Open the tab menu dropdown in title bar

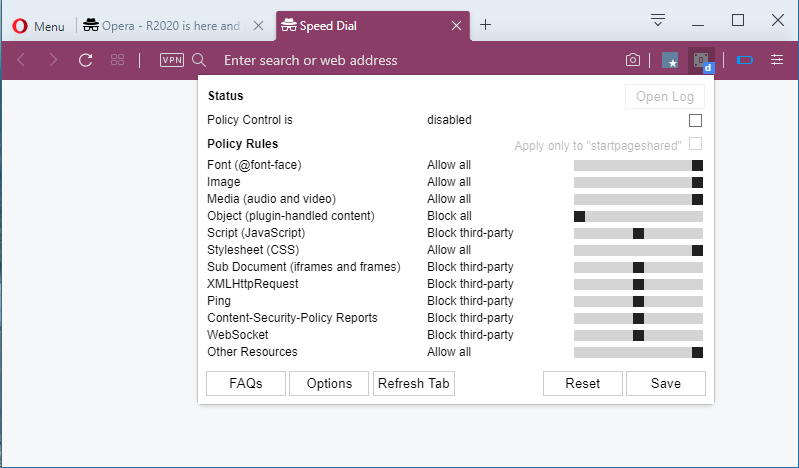(x=658, y=20)
